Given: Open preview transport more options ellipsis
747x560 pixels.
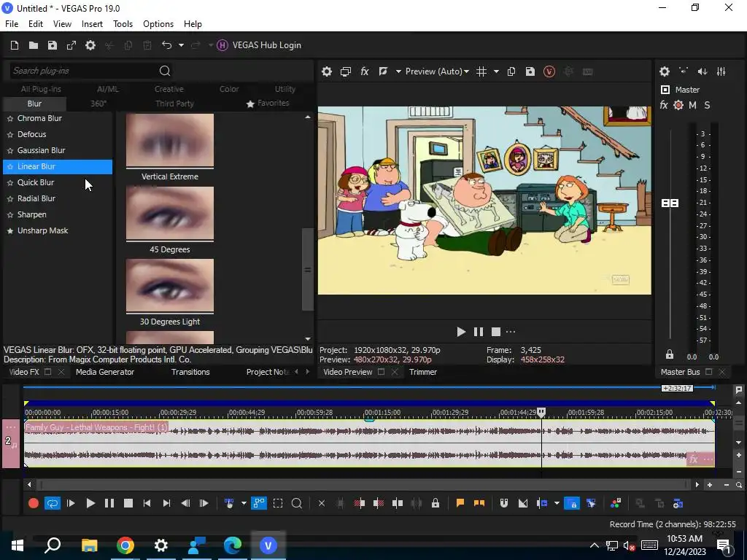Looking at the screenshot, I should pos(511,332).
